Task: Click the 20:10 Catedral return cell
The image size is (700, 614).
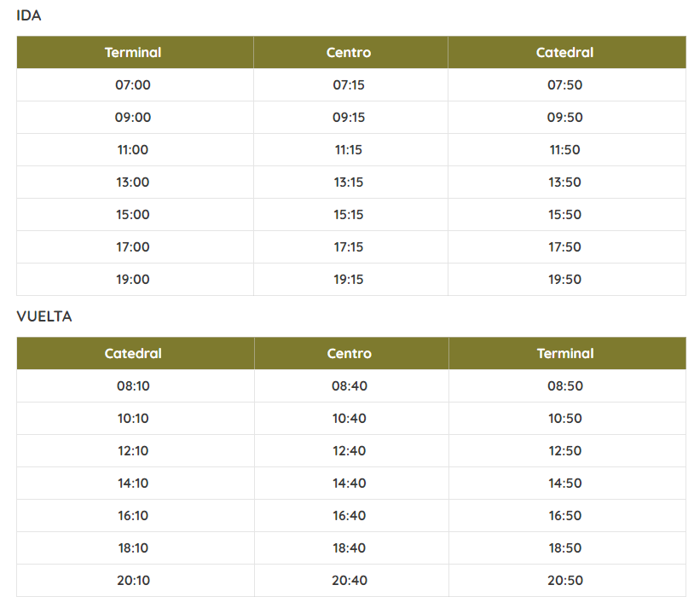Action: point(133,580)
